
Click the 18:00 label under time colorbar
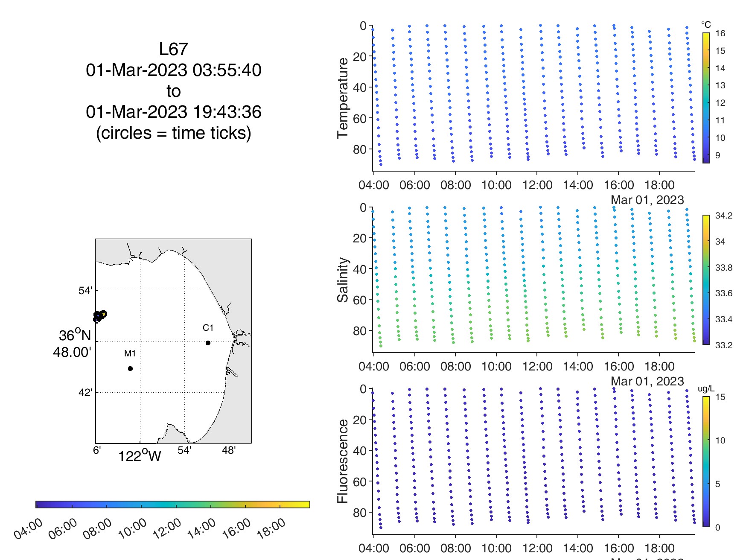pyautogui.click(x=271, y=529)
